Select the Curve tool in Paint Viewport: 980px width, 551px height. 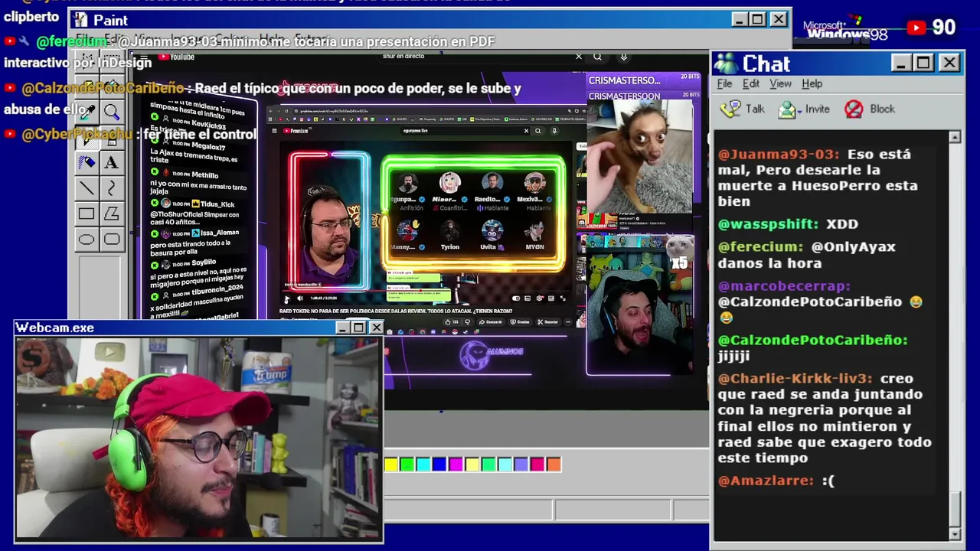coord(112,187)
